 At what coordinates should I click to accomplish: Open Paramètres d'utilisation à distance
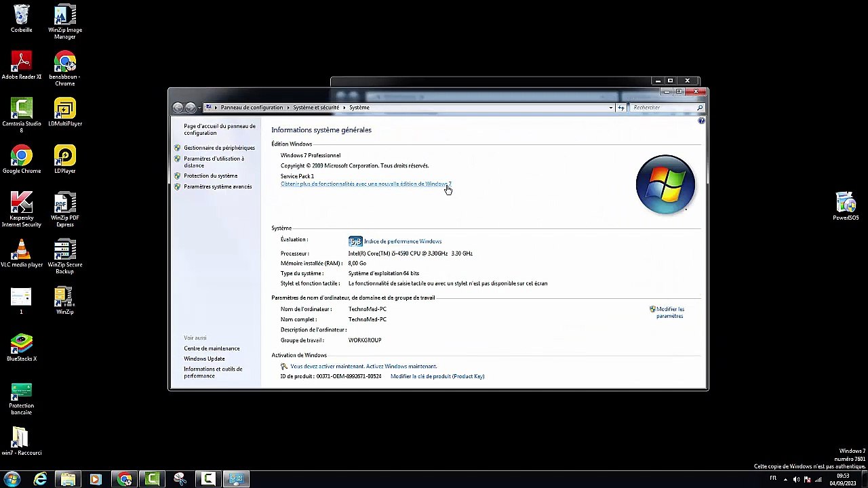[214, 162]
